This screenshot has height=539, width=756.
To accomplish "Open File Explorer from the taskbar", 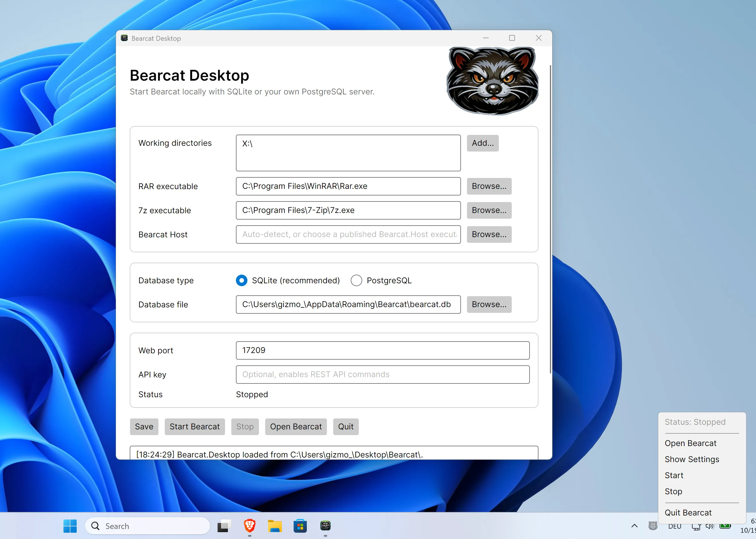I will (x=275, y=526).
